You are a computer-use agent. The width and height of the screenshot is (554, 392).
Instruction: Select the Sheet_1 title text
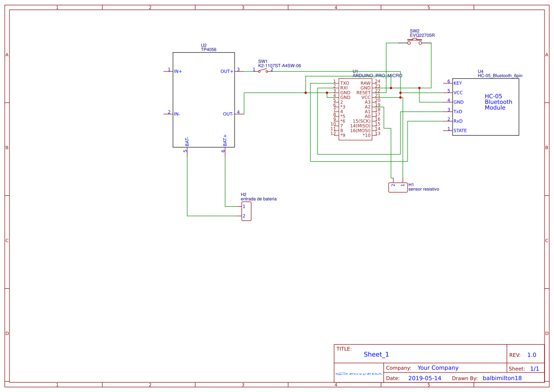pyautogui.click(x=375, y=354)
